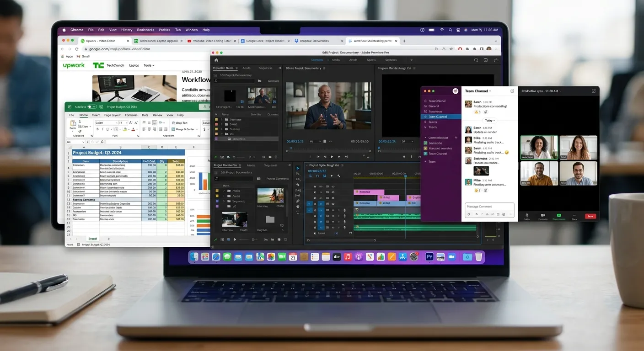
Task: Select the Type tool in Premiere toolbar
Action: 298,212
